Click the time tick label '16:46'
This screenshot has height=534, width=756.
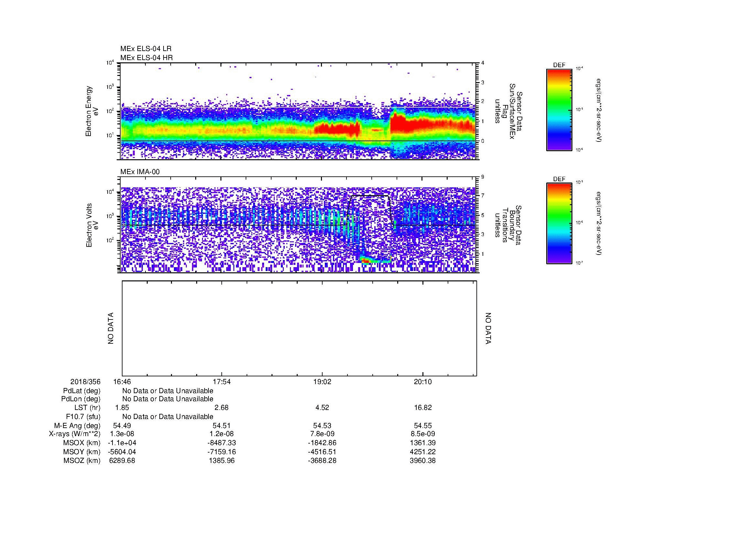pos(122,382)
